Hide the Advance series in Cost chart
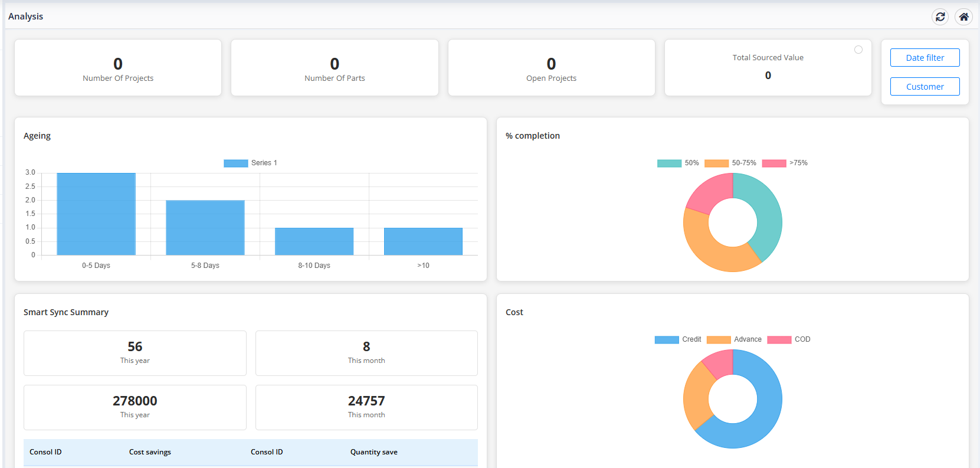Image resolution: width=980 pixels, height=468 pixels. 734,339
